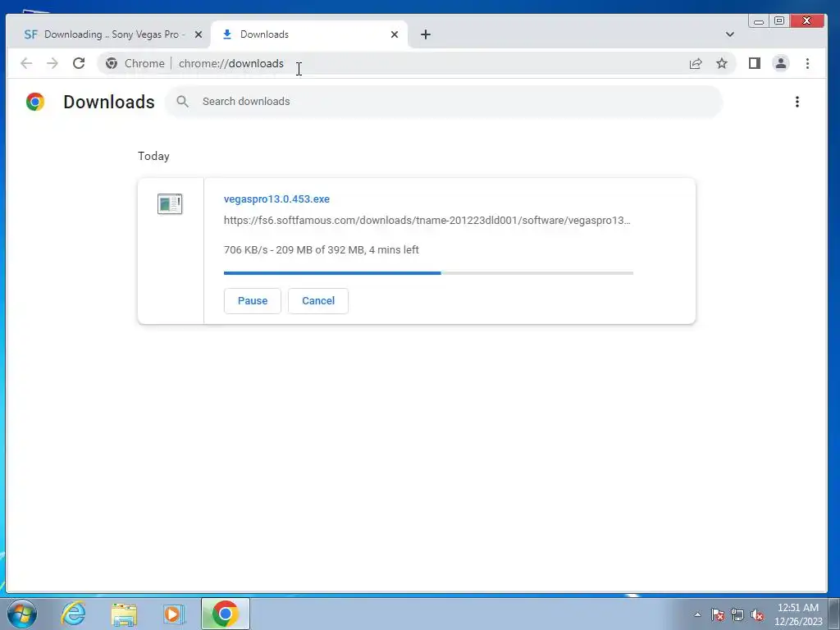The width and height of the screenshot is (840, 630).
Task: Click the share page icon
Action: point(696,63)
